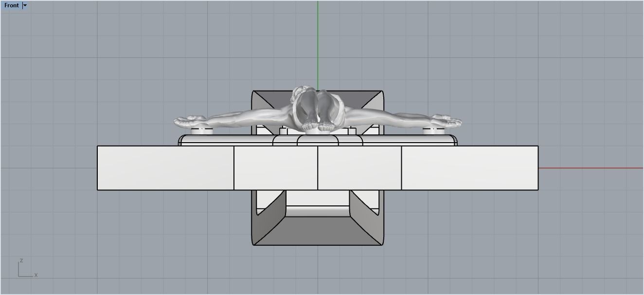Click the Front viewport title label
This screenshot has width=644, height=295.
pyautogui.click(x=12, y=5)
